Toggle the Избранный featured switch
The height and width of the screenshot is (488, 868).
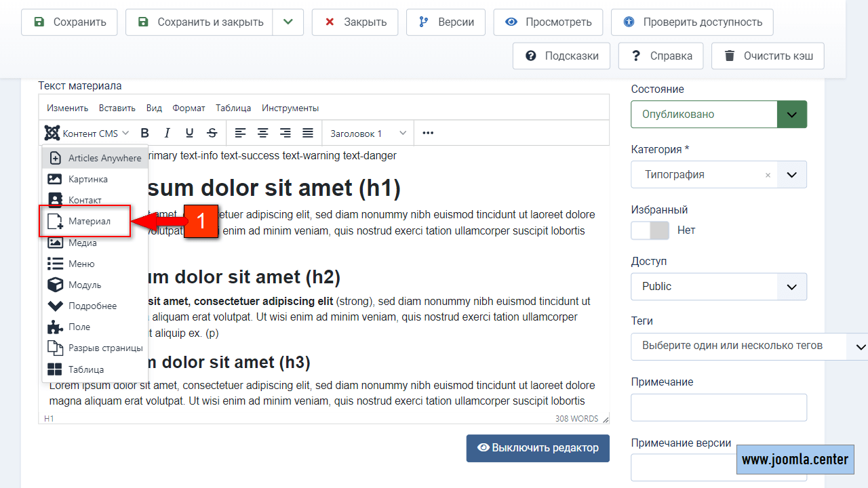[650, 230]
